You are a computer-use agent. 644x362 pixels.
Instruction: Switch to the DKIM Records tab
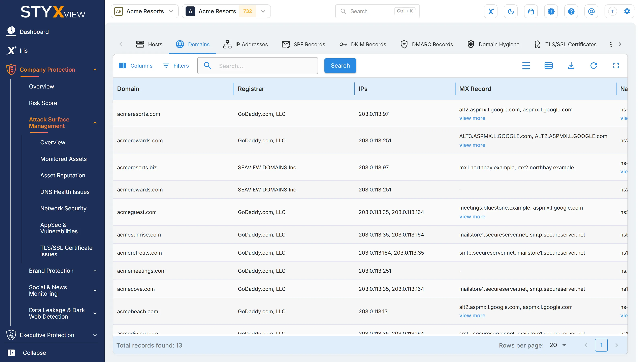coord(362,44)
